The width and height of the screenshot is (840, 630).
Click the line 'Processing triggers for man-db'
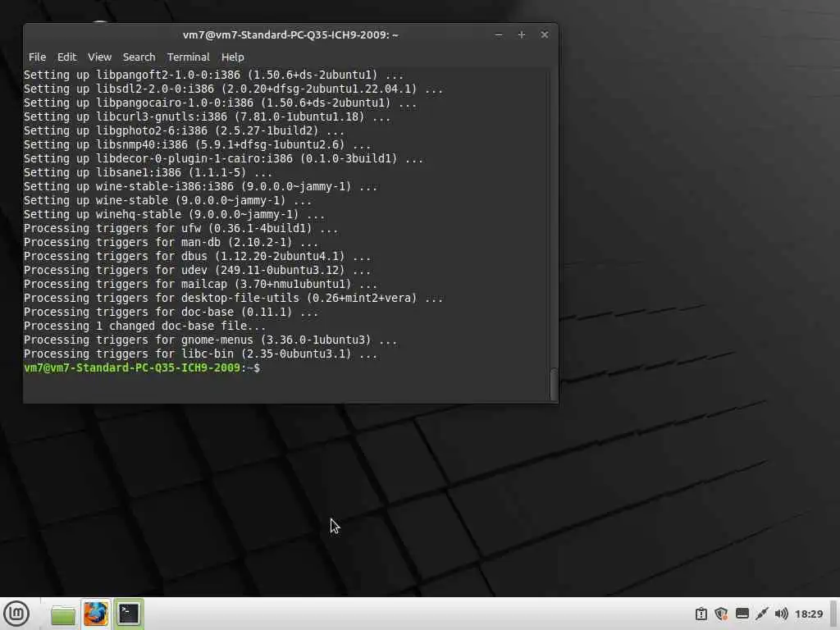(x=171, y=242)
